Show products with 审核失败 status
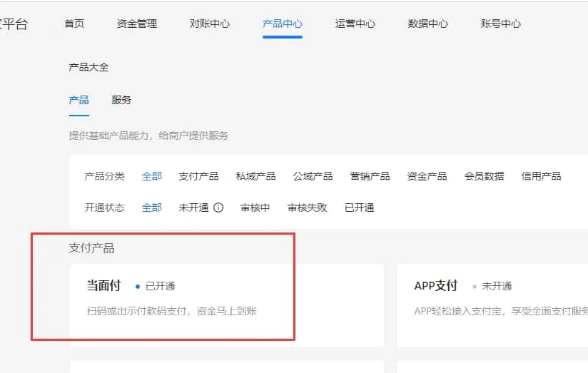Image resolution: width=588 pixels, height=373 pixels. 307,208
